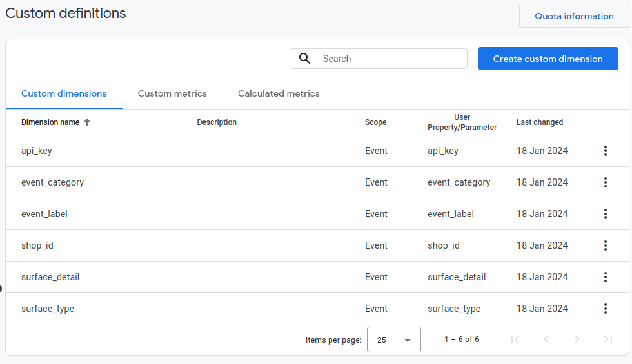Click the event_label parameter cell

tap(451, 214)
